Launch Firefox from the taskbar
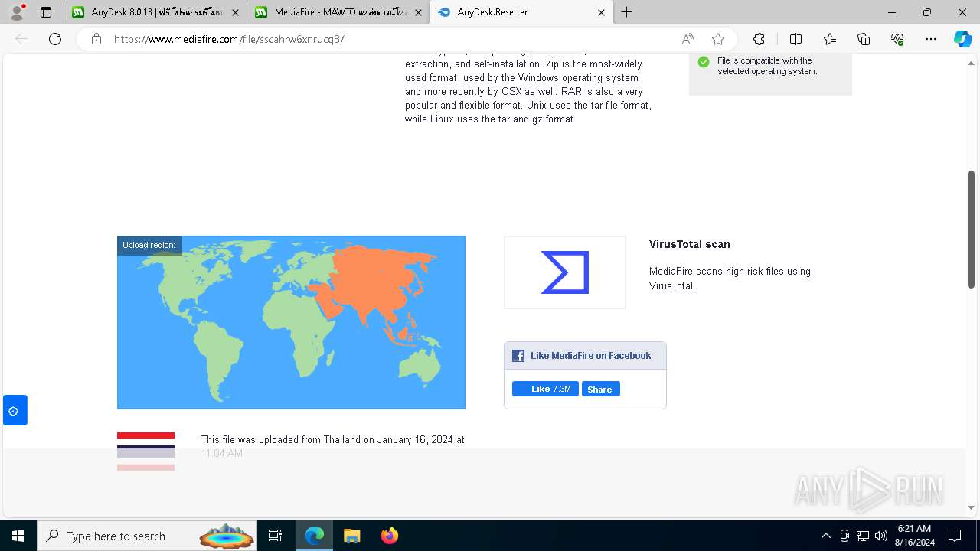The width and height of the screenshot is (980, 551). 389,536
